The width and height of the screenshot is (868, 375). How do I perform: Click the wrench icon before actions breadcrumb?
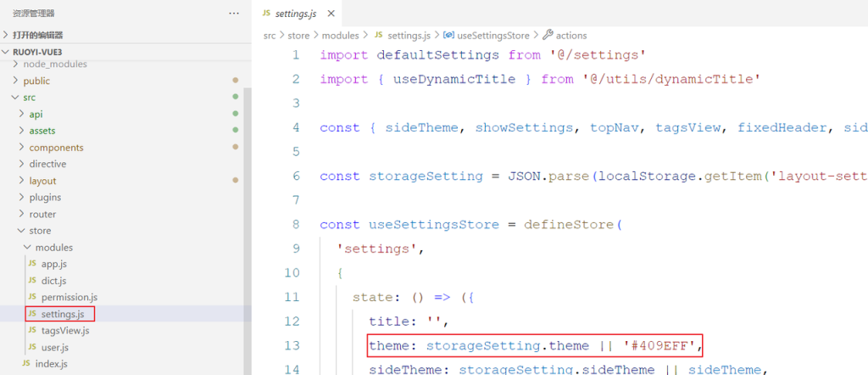548,36
